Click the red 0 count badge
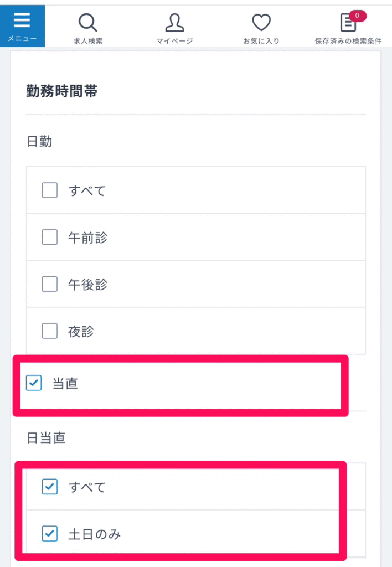This screenshot has height=567, width=392. (358, 16)
